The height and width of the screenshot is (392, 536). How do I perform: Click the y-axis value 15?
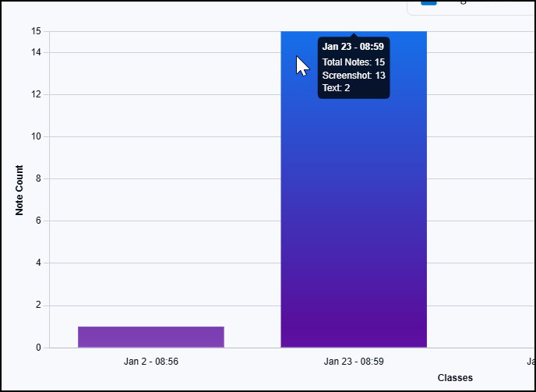pyautogui.click(x=36, y=31)
